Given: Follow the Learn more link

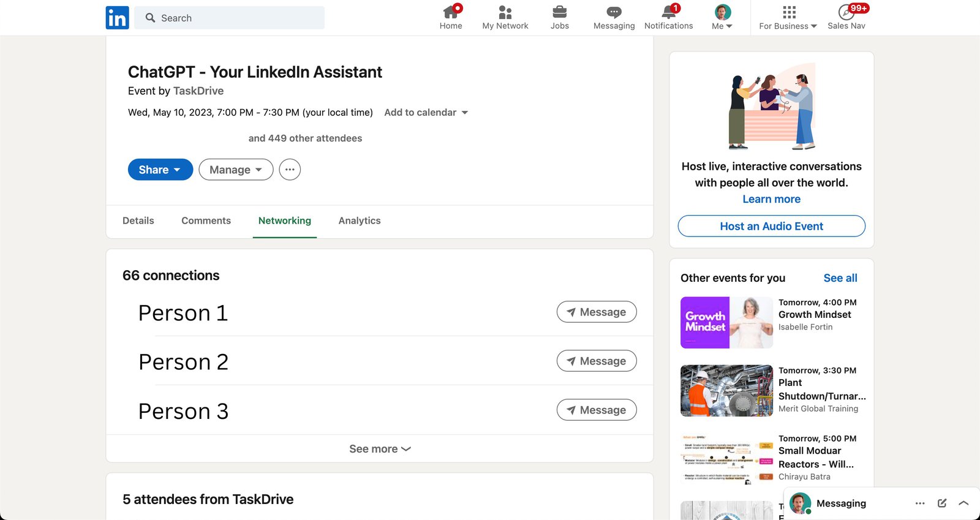Looking at the screenshot, I should pyautogui.click(x=771, y=199).
